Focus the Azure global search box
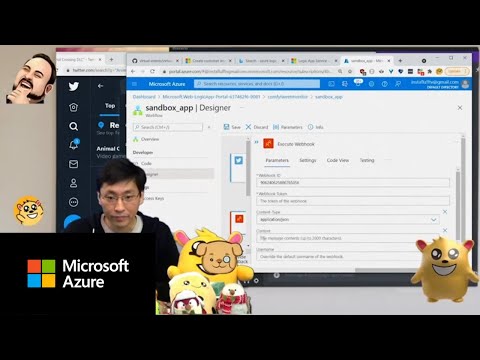 click(257, 84)
